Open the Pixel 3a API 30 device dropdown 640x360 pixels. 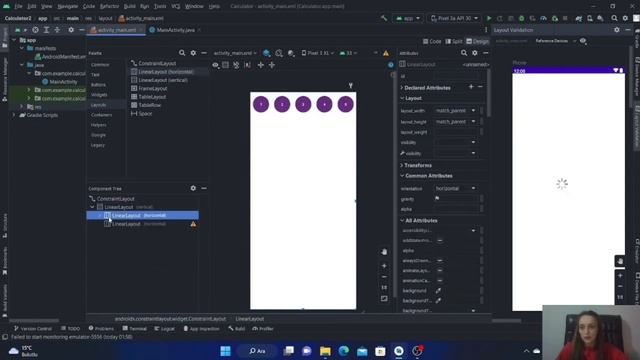tap(454, 18)
